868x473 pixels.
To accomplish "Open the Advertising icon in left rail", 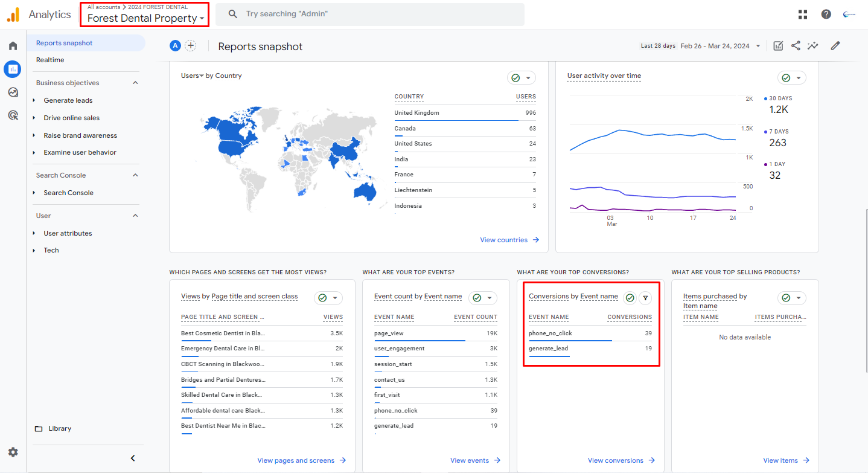I will click(13, 115).
